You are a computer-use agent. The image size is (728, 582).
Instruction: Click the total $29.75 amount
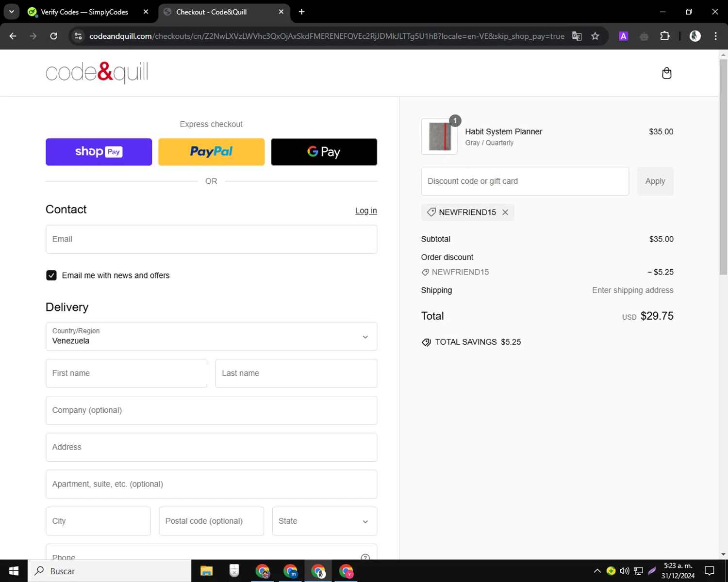pyautogui.click(x=657, y=316)
